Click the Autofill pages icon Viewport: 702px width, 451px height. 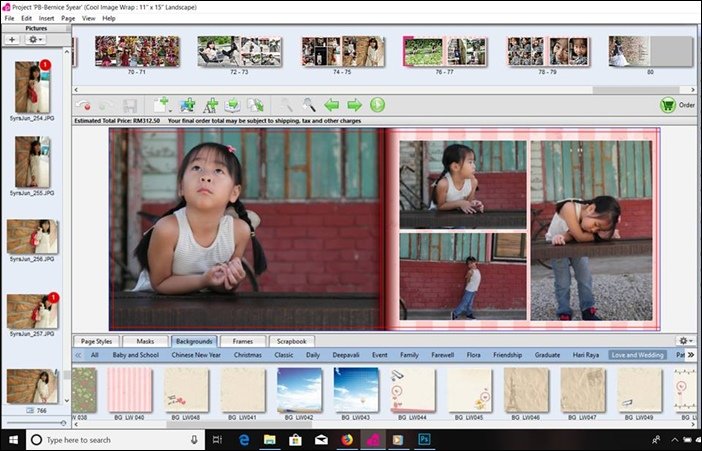256,105
